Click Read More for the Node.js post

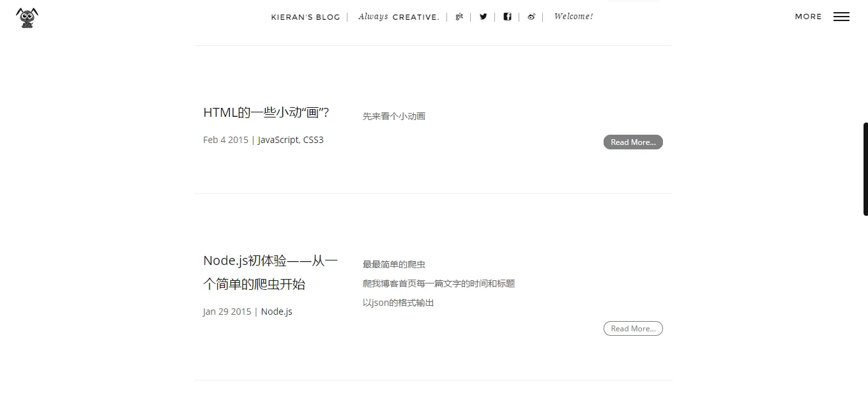(x=633, y=328)
